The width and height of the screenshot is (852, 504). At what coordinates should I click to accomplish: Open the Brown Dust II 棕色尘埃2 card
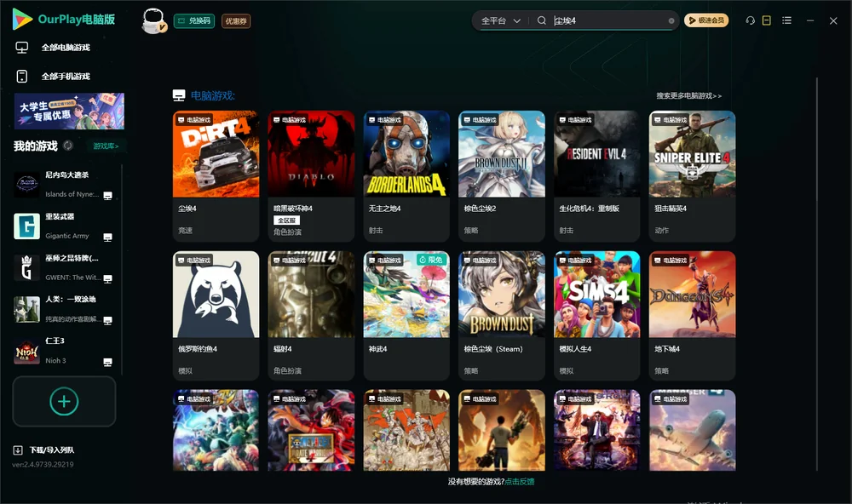[x=502, y=175]
